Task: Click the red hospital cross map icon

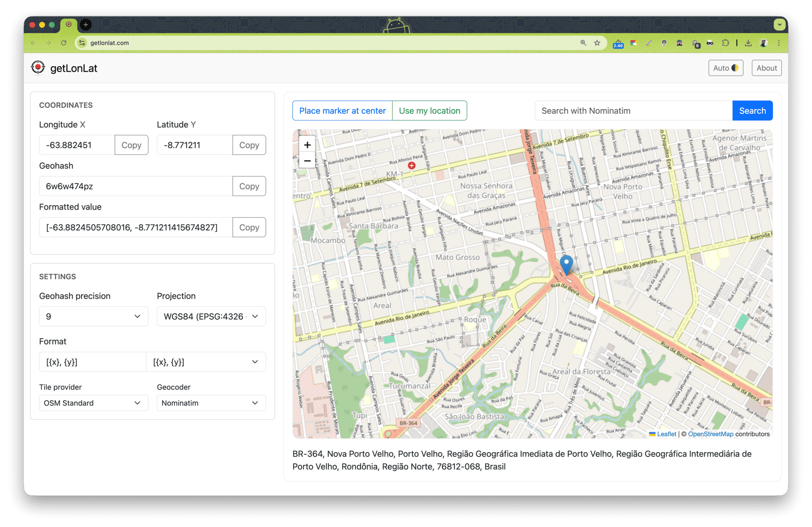Action: 412,165
